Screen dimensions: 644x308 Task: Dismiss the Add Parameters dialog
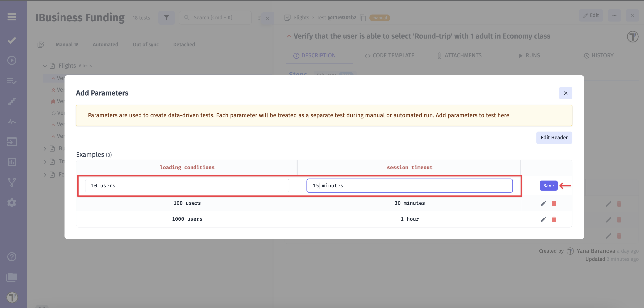(x=565, y=93)
